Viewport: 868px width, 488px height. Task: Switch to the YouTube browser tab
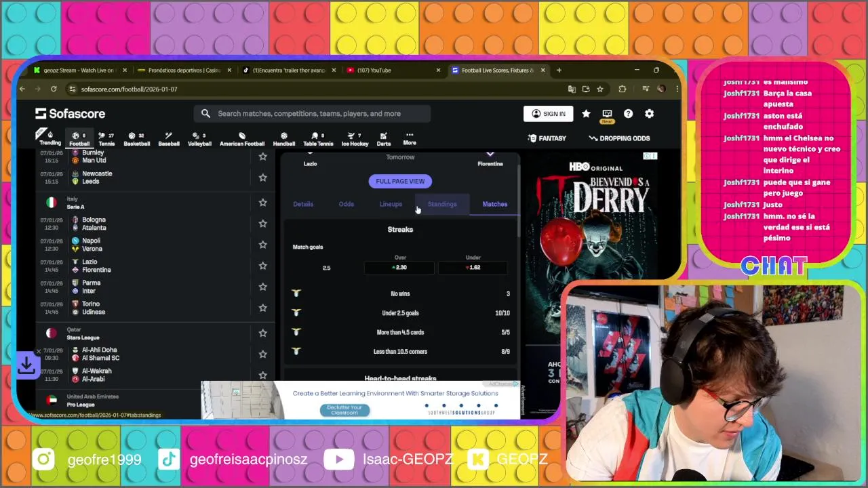point(393,70)
